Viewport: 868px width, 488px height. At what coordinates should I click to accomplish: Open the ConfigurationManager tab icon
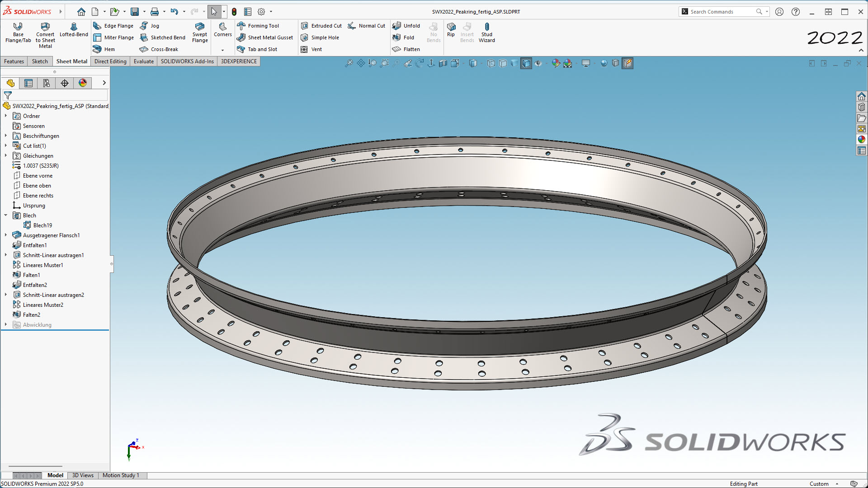click(47, 83)
